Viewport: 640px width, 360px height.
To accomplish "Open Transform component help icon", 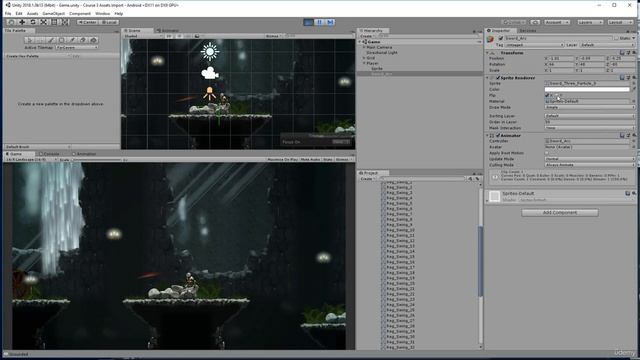I will coord(622,53).
